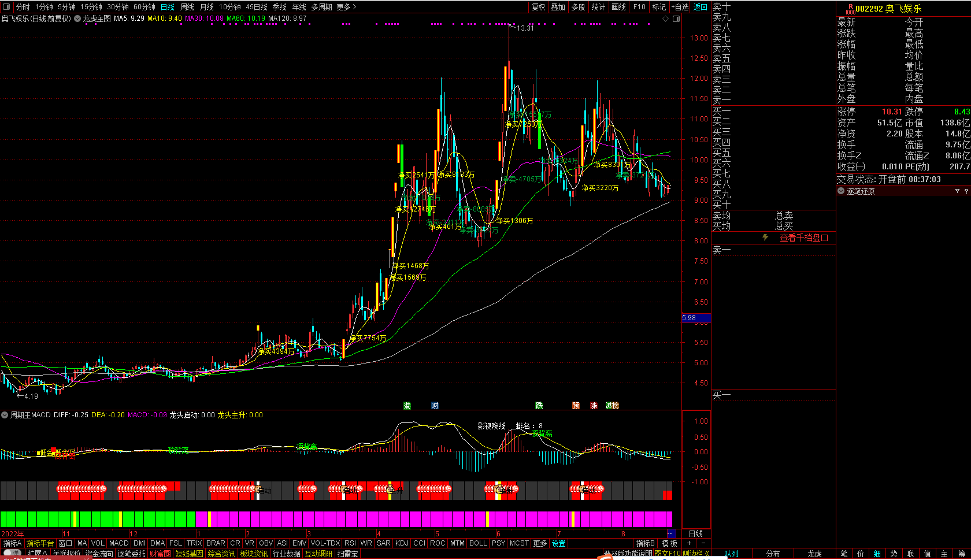The height and width of the screenshot is (560, 971).
Task: Select the 指标A tab
Action: click(12, 543)
